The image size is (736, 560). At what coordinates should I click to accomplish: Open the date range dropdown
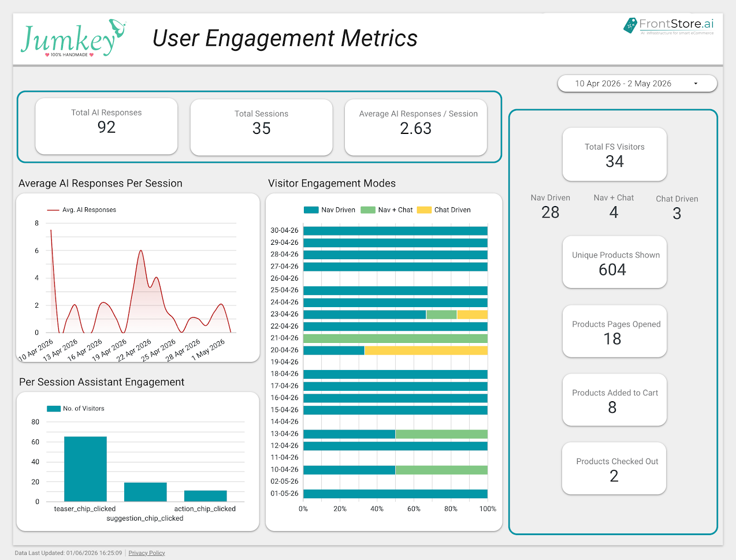pos(637,84)
